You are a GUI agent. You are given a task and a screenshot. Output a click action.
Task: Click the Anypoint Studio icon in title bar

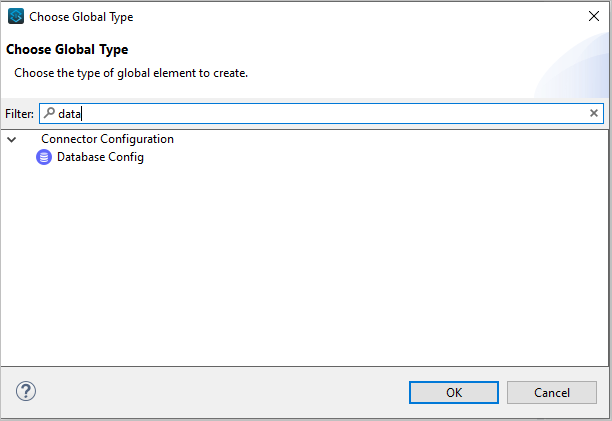tap(16, 16)
